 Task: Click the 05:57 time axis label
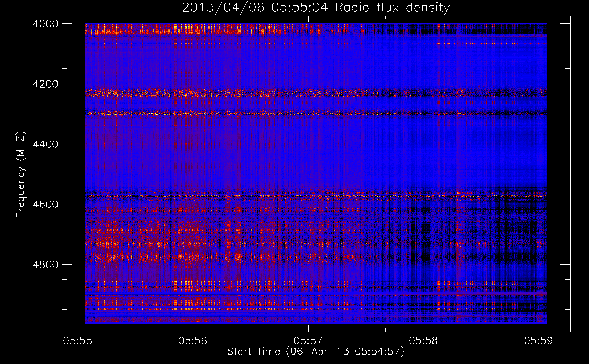tap(308, 341)
